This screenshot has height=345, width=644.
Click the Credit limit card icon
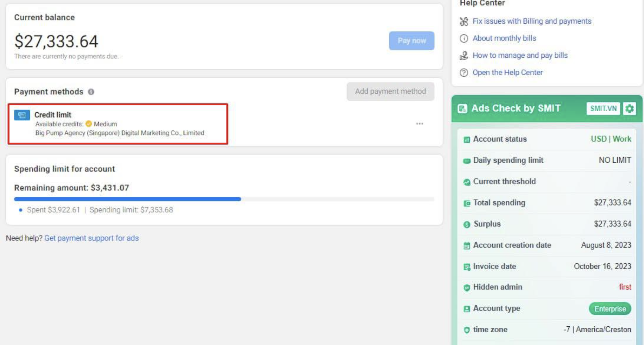click(22, 115)
